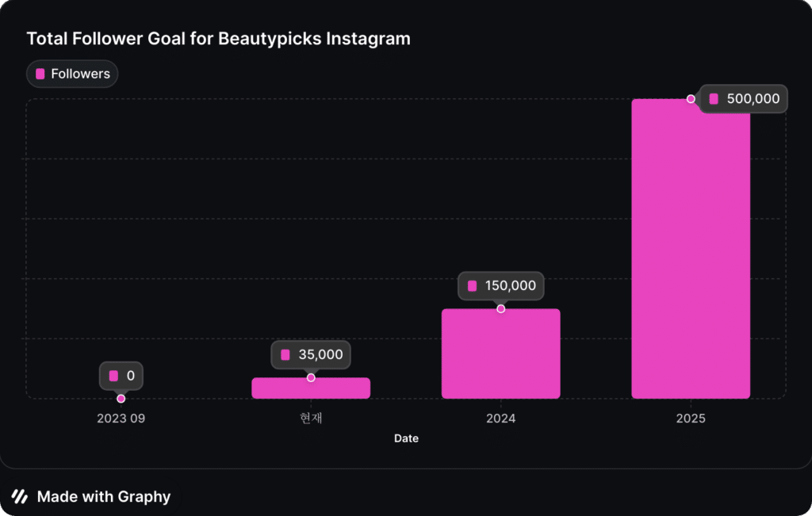
Task: Click the 2023 09 axis label
Action: [121, 418]
